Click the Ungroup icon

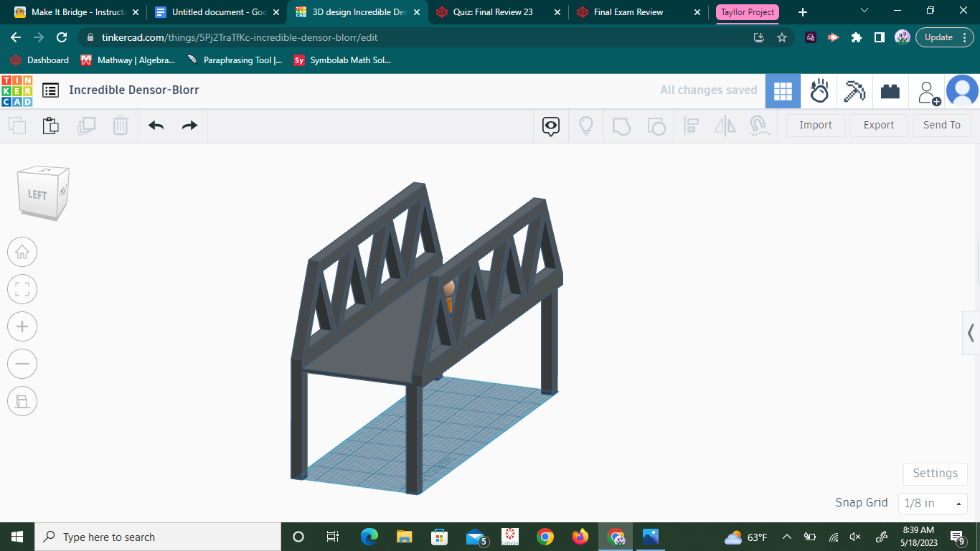656,126
